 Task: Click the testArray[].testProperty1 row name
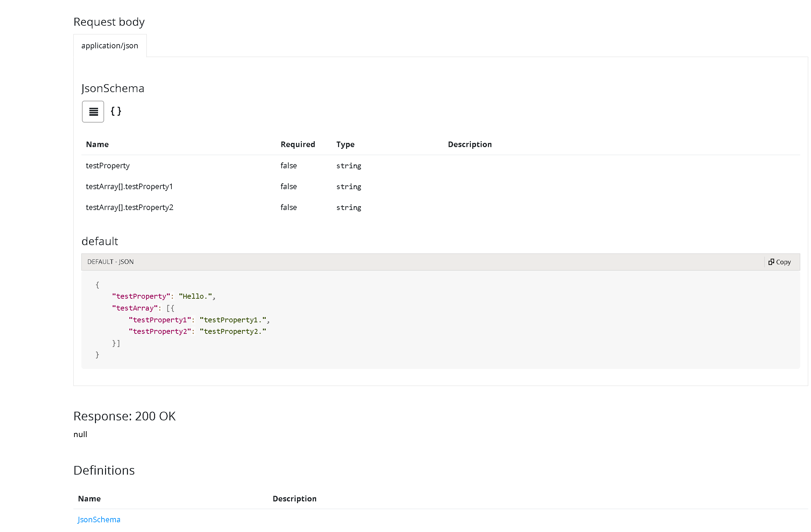tap(129, 187)
